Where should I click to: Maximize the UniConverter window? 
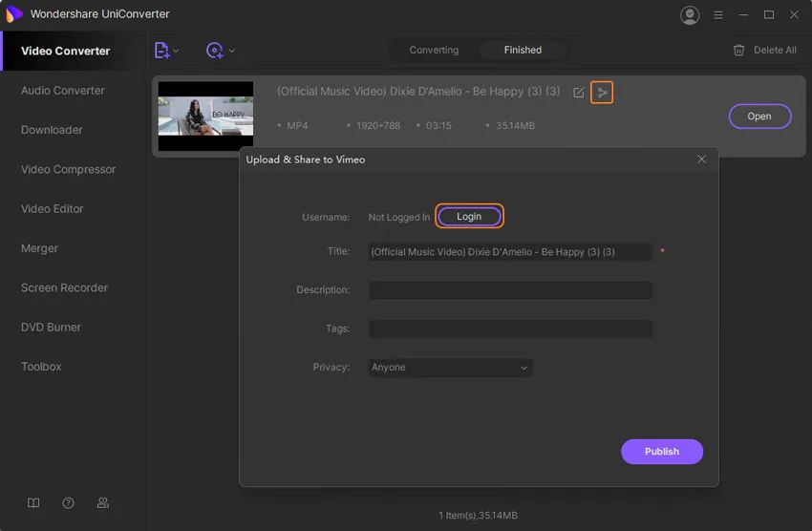point(768,15)
